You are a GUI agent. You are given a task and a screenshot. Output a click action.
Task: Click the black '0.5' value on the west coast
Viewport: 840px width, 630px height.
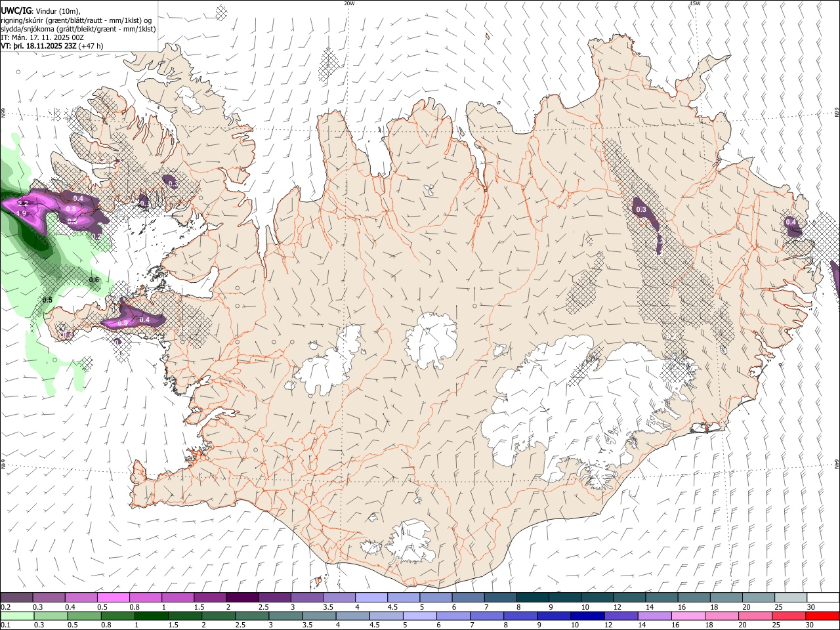click(47, 301)
